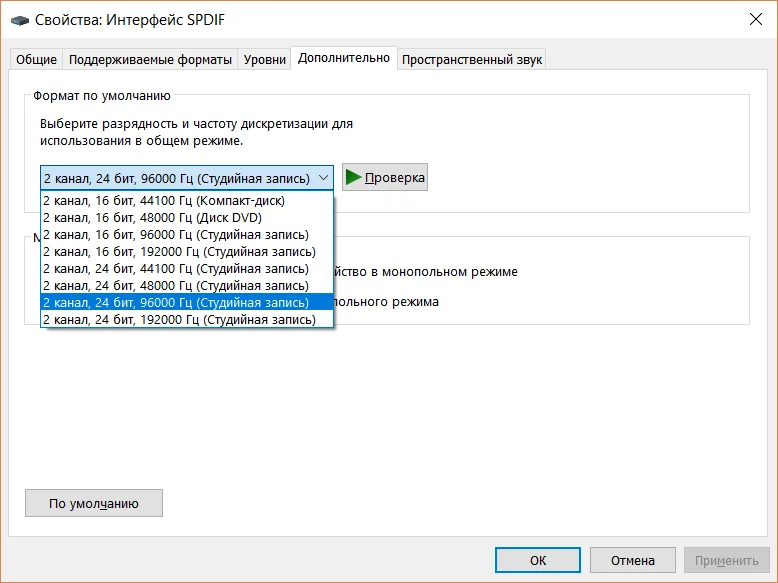The height and width of the screenshot is (583, 778).
Task: Collapse the format dropdown via its chevron
Action: (x=324, y=178)
